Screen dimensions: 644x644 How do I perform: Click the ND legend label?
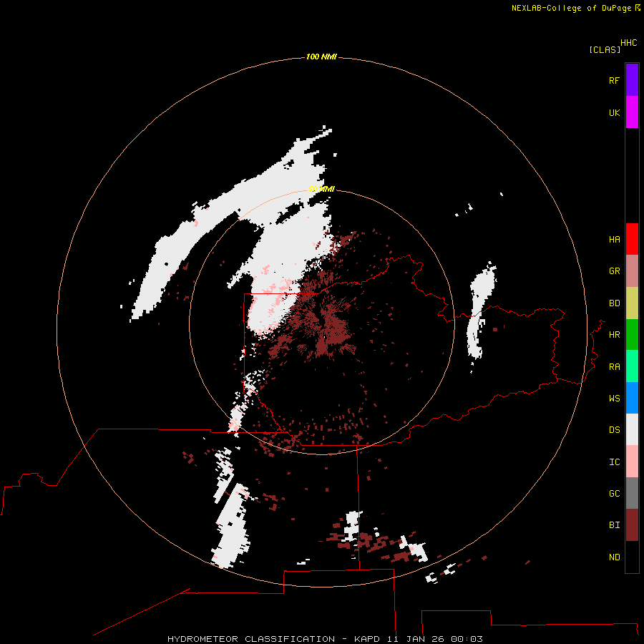[x=615, y=557]
